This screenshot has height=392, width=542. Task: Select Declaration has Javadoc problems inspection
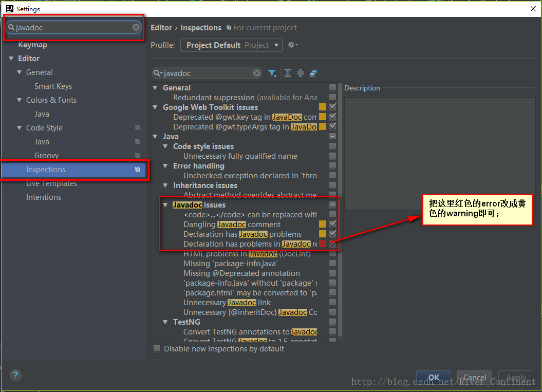[x=242, y=234]
